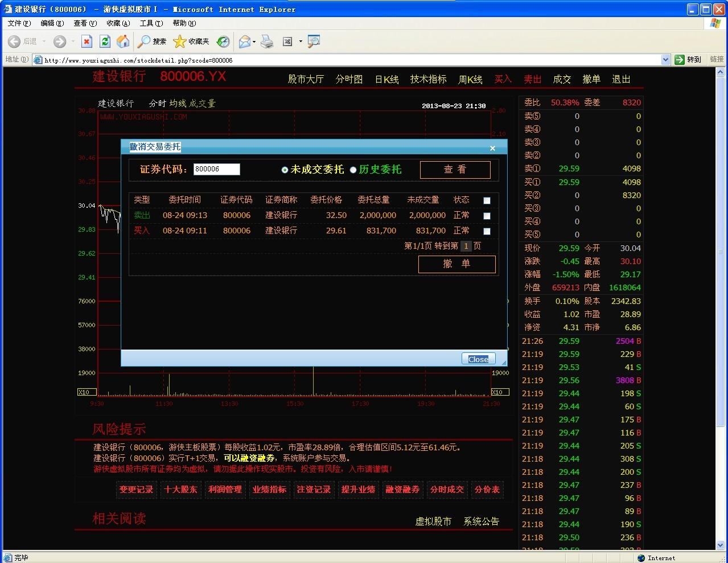Viewport: 728px width, 563px height.
Task: Open 融资融券 button
Action: coord(402,490)
